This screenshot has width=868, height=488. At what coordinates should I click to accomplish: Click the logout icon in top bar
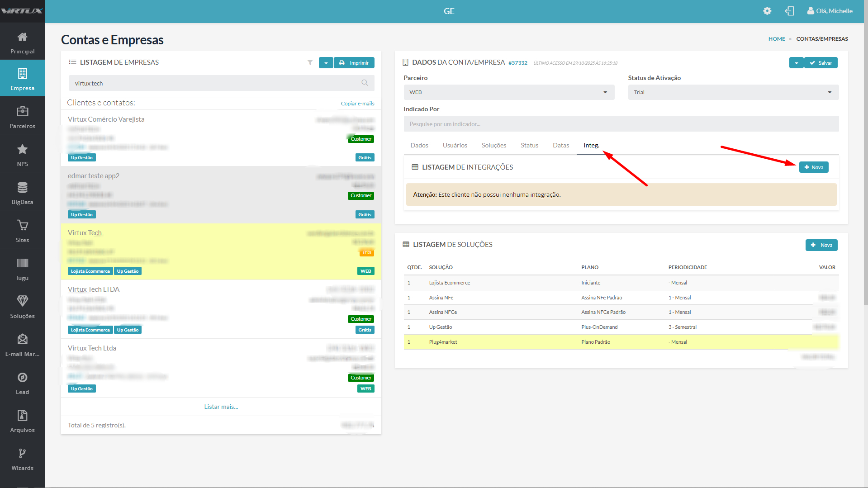(789, 11)
